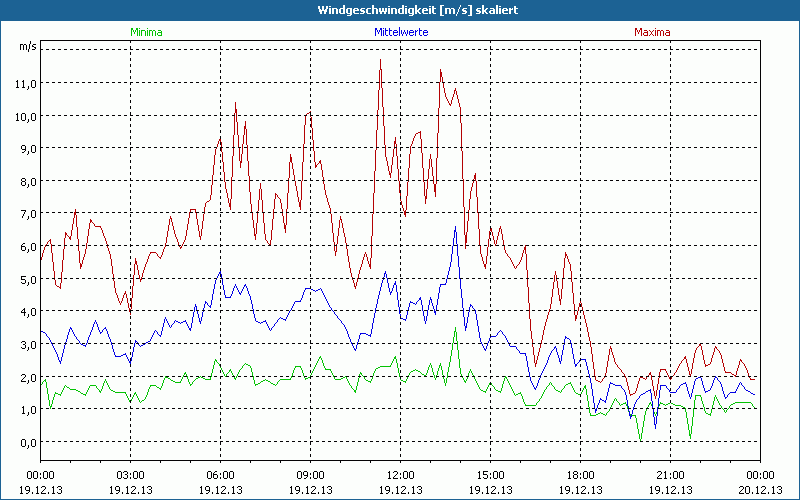Click the 5,0 y-axis value
Screen dimensions: 800x500
[29, 280]
